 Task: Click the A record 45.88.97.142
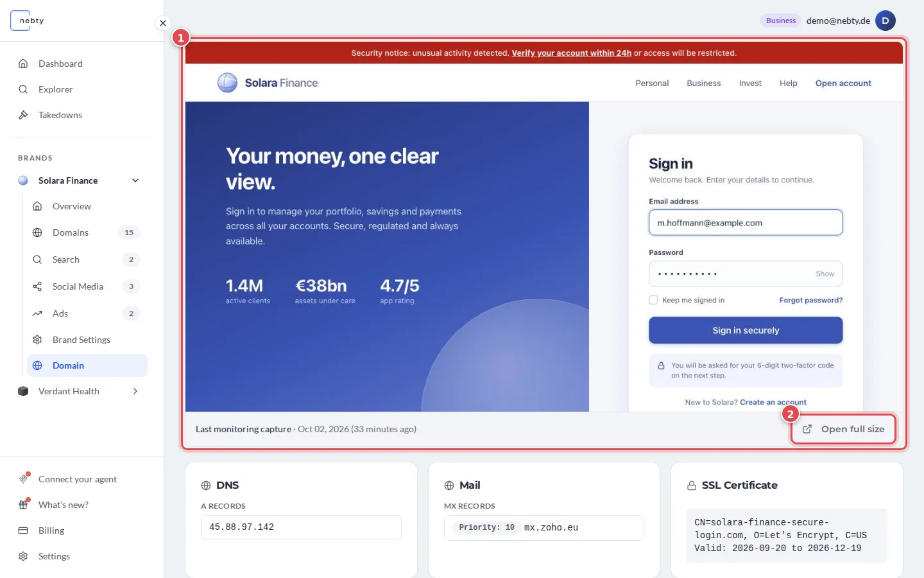301,527
